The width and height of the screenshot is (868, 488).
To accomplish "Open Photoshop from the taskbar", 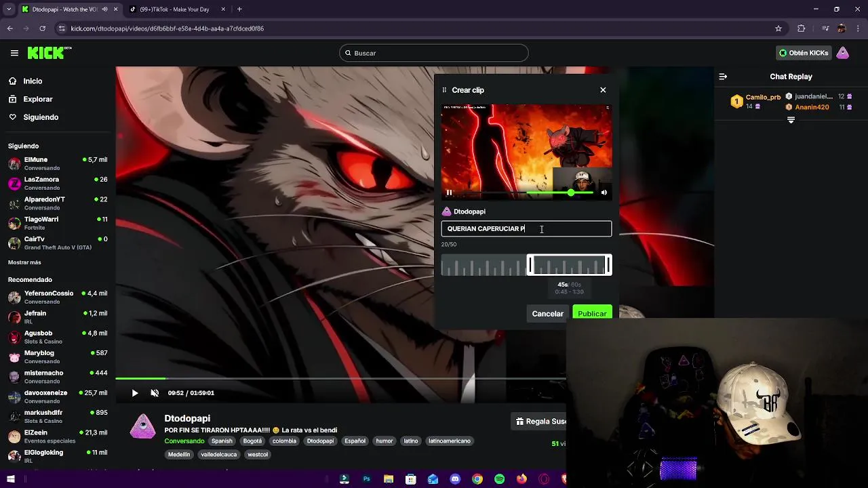I will coord(366,479).
